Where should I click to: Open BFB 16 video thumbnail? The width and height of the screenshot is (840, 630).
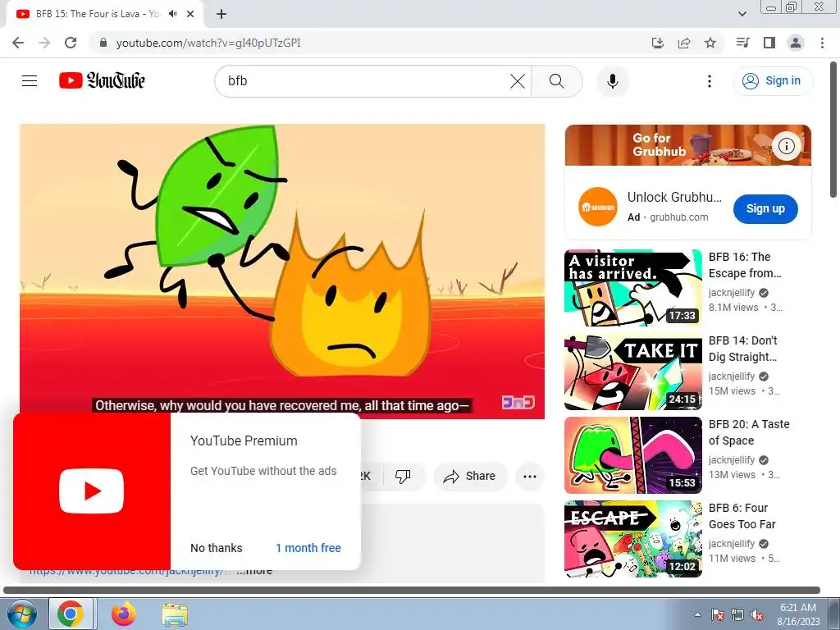[632, 288]
